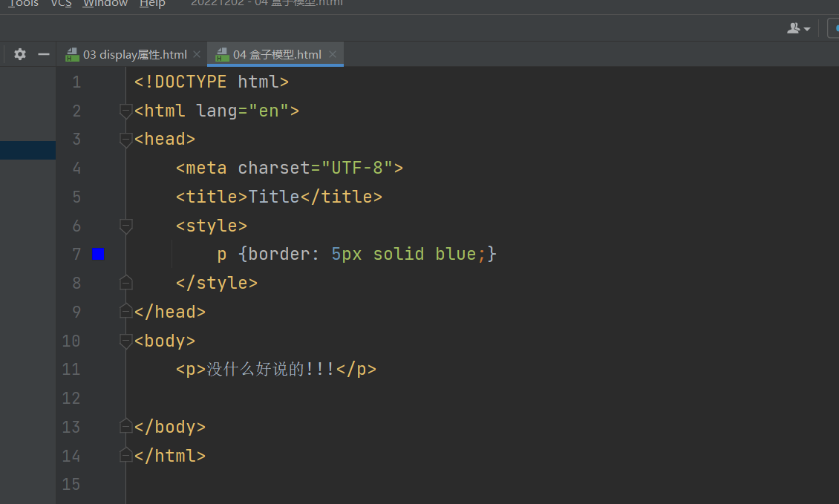Screen dimensions: 839x504
Task: Fold the body element on line 10
Action: [x=126, y=341]
